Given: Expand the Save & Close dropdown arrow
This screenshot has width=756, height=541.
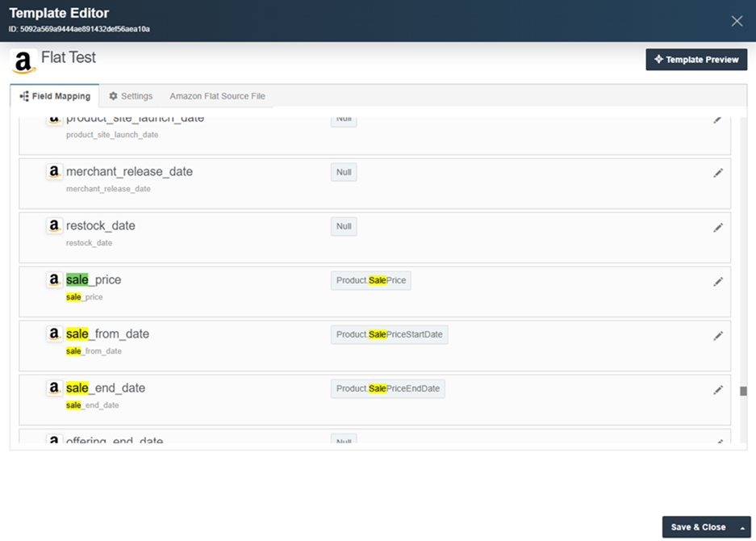Looking at the screenshot, I should [741, 527].
